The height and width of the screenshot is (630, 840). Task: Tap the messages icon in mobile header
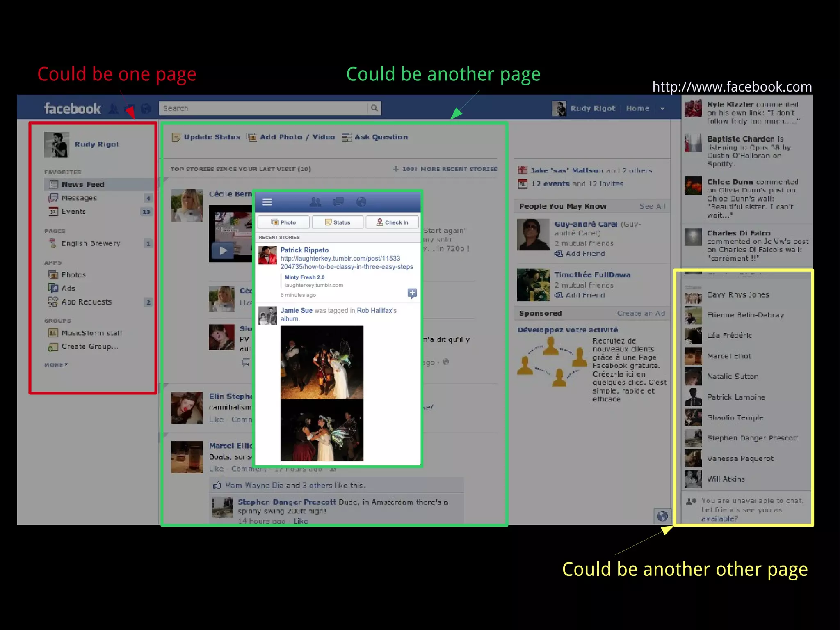(338, 202)
